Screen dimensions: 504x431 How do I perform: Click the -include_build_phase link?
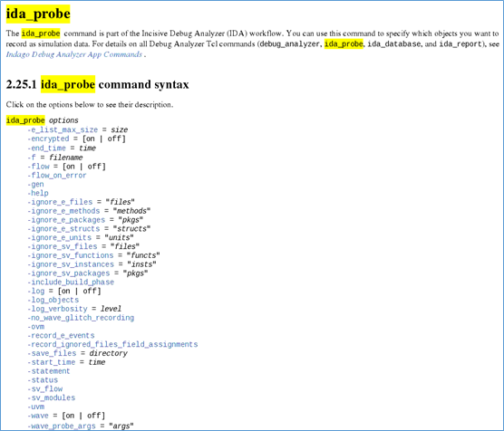point(71,282)
